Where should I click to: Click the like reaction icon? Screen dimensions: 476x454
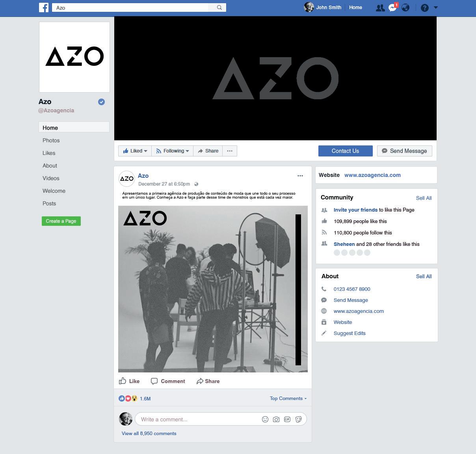pos(122,398)
